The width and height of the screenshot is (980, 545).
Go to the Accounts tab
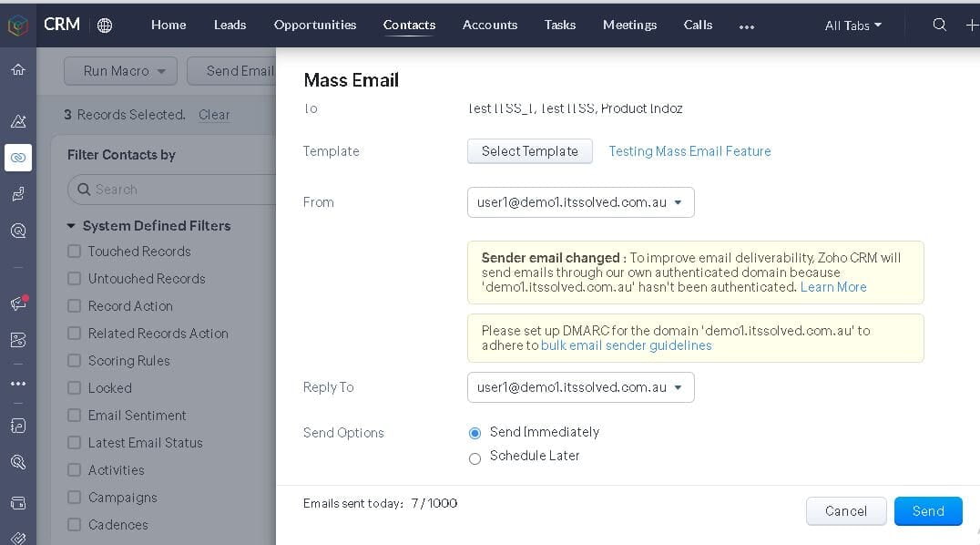[x=490, y=26]
